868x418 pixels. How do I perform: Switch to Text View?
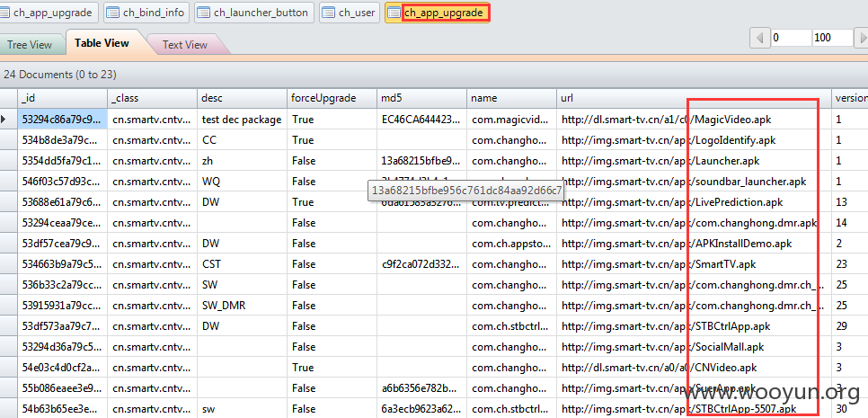tap(185, 45)
